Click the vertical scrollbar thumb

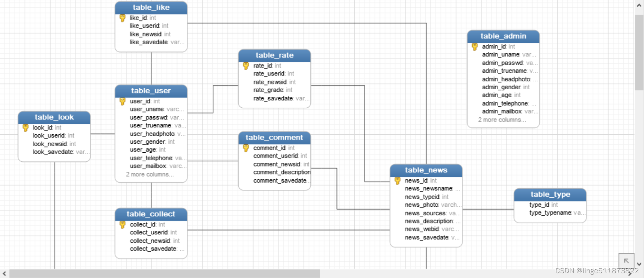[639, 53]
